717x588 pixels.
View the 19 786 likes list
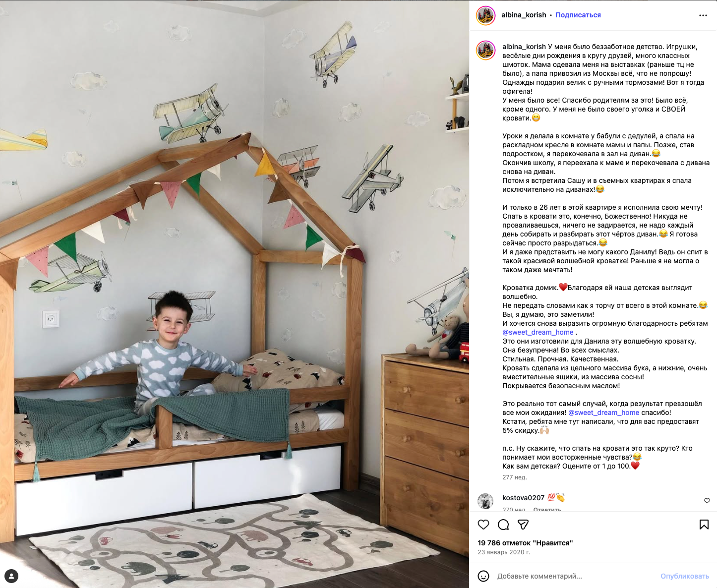point(525,543)
